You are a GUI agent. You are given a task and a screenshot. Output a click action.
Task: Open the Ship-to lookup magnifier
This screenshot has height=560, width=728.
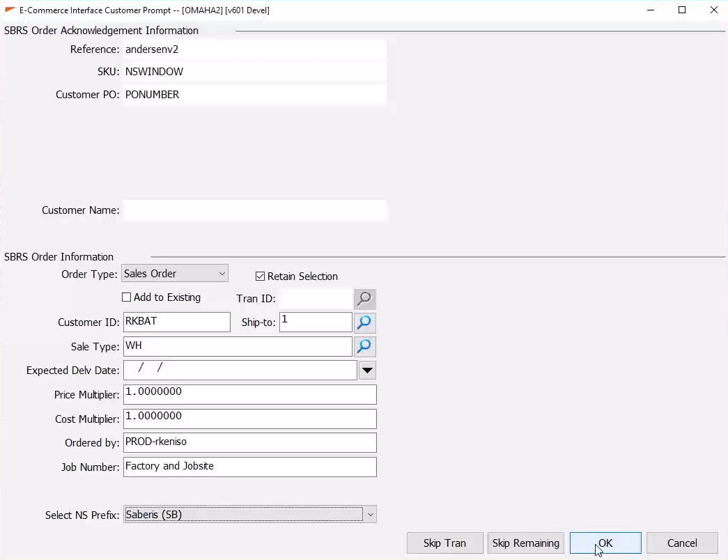(x=364, y=322)
